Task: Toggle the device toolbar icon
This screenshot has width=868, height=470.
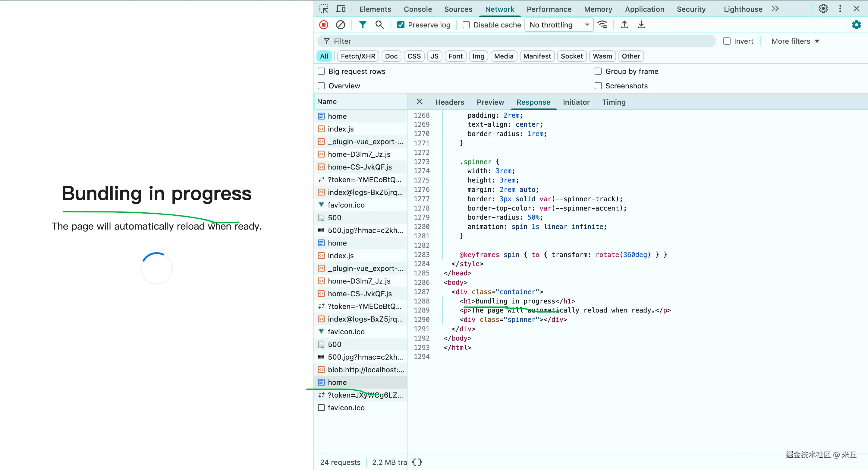Action: pos(341,9)
